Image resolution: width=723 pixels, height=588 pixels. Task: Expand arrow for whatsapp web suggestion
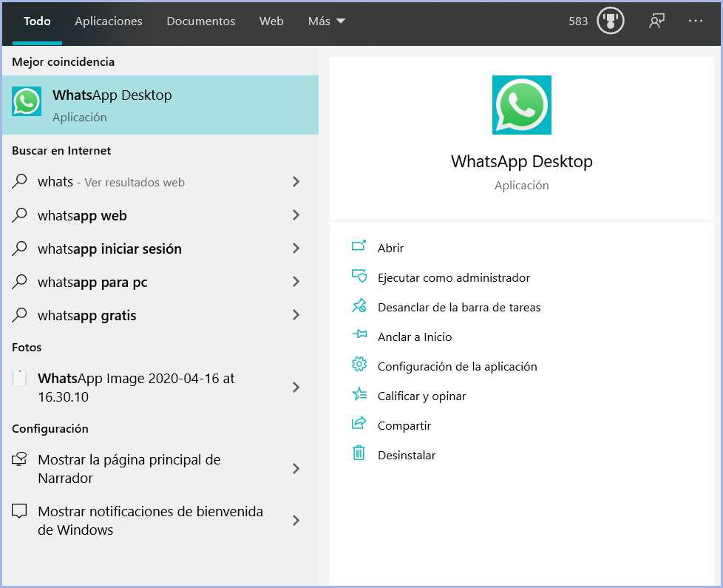(296, 215)
